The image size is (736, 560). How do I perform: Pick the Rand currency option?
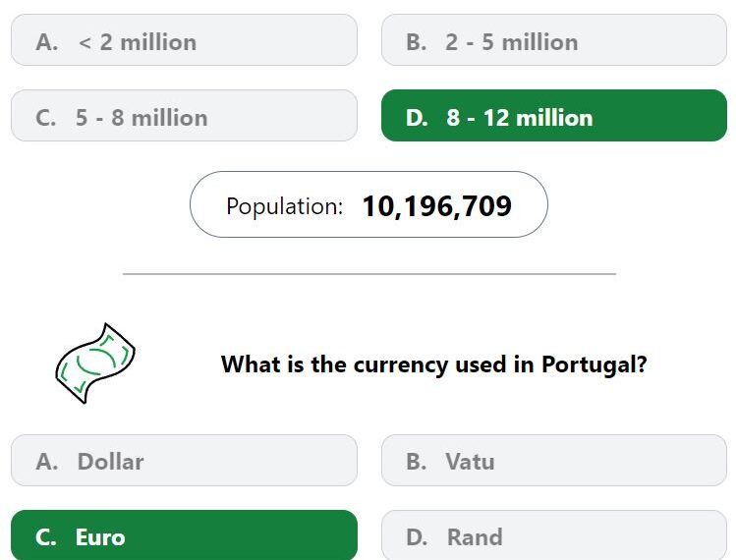[x=554, y=535]
